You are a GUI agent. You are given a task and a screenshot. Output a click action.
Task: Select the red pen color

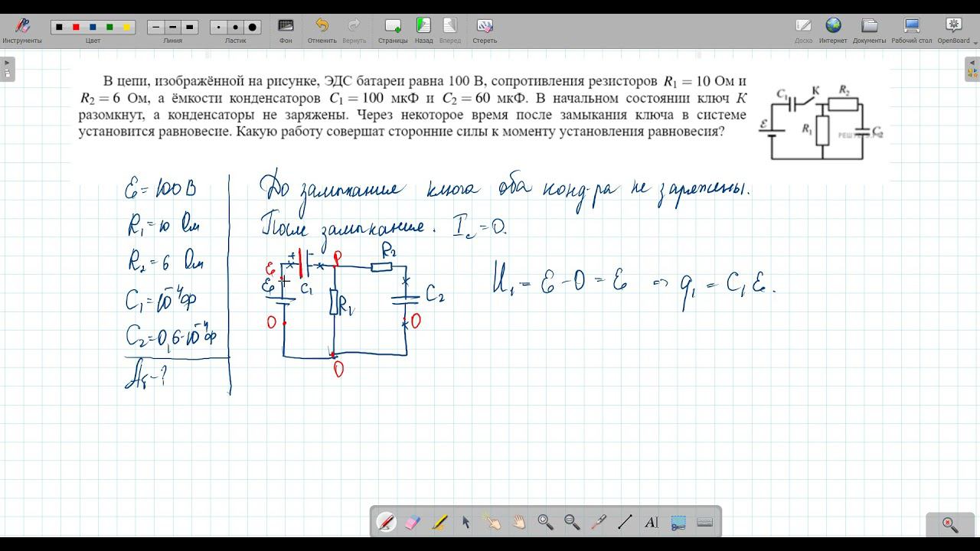click(76, 28)
